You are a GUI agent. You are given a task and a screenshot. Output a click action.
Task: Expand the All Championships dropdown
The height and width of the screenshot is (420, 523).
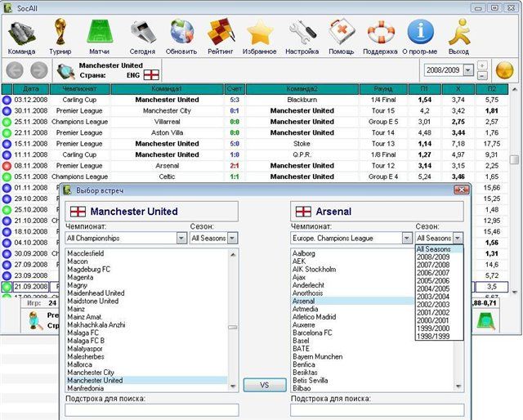(181, 238)
